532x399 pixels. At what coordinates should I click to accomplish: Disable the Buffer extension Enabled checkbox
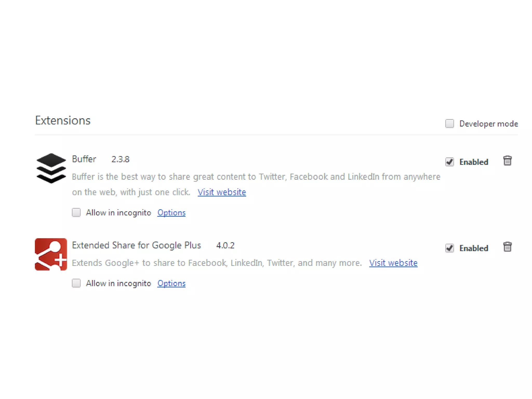(x=449, y=162)
